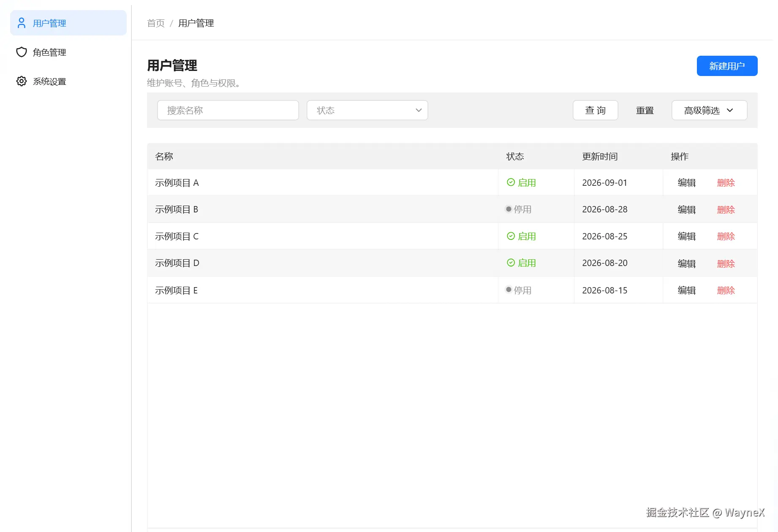Expand the 高级筛选 dropdown
The width and height of the screenshot is (778, 532).
pyautogui.click(x=710, y=110)
